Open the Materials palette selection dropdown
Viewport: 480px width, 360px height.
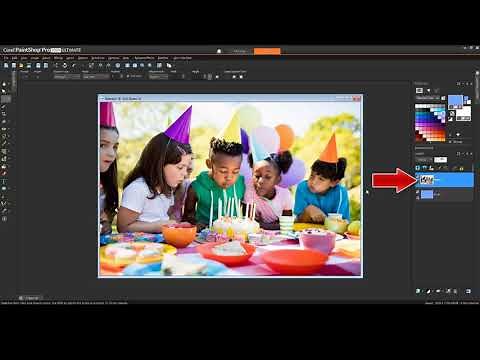click(x=428, y=98)
